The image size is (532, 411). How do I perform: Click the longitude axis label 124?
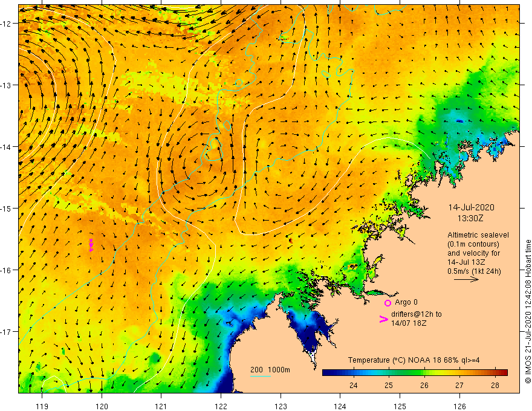pyautogui.click(x=340, y=406)
